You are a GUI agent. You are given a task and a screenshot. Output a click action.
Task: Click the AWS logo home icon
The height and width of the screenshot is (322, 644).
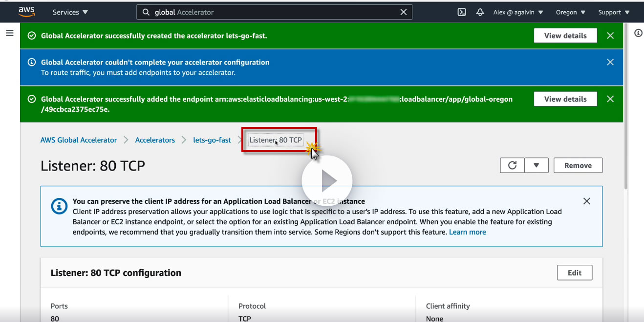[x=26, y=12]
